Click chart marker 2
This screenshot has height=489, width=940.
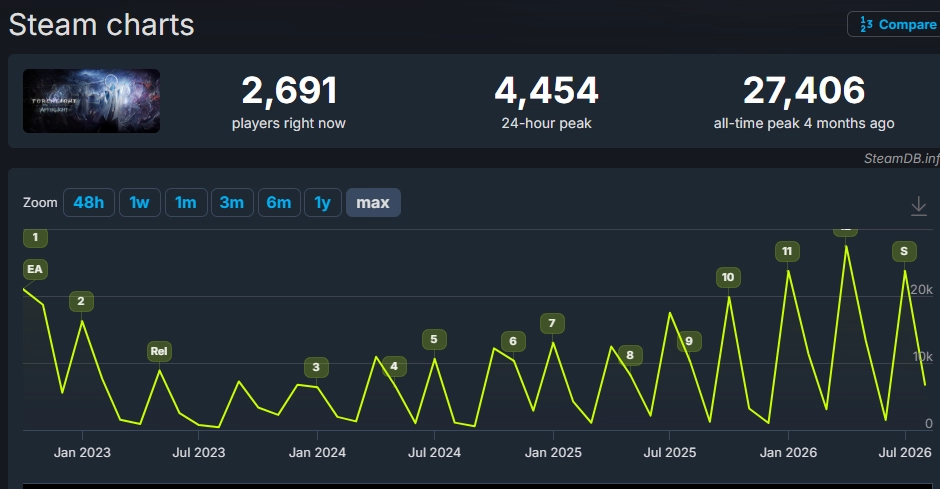click(81, 301)
